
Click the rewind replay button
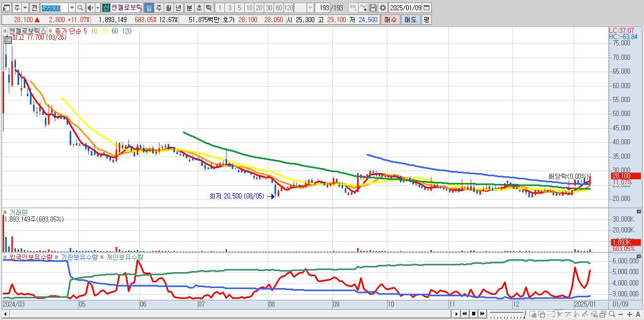[x=464, y=314]
